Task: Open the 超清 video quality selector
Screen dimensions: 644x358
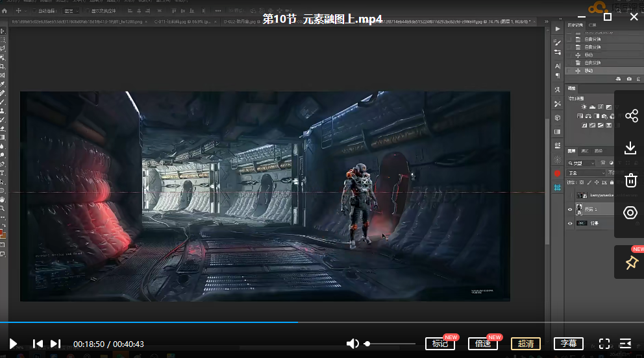Action: (525, 344)
